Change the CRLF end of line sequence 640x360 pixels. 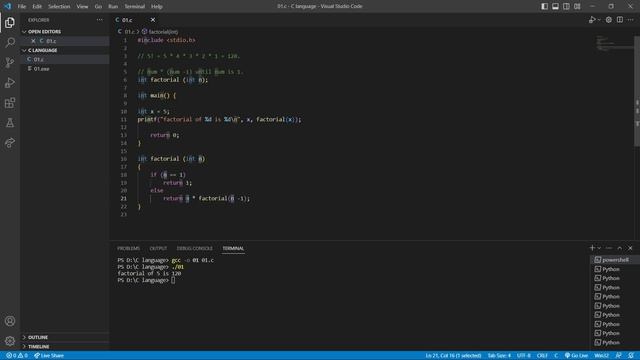point(542,356)
